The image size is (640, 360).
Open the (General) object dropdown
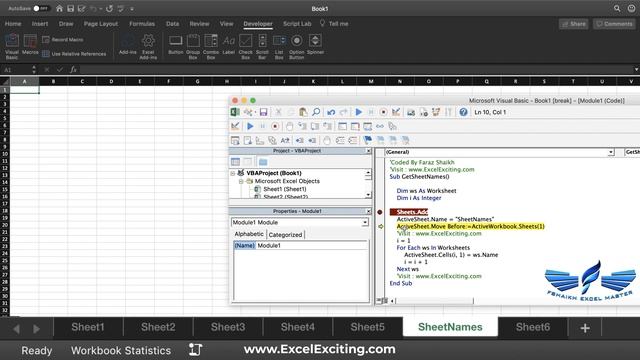click(611, 152)
